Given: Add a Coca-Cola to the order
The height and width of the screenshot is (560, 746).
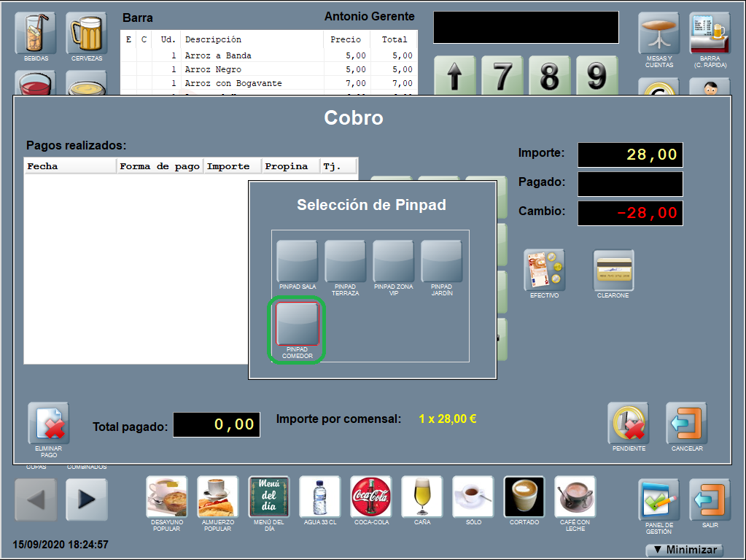Looking at the screenshot, I should click(x=370, y=497).
